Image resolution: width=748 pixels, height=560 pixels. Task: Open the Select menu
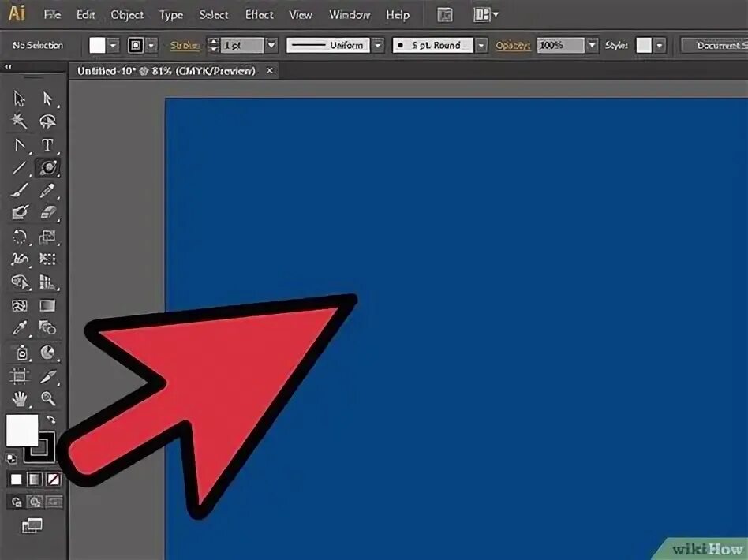pyautogui.click(x=214, y=15)
